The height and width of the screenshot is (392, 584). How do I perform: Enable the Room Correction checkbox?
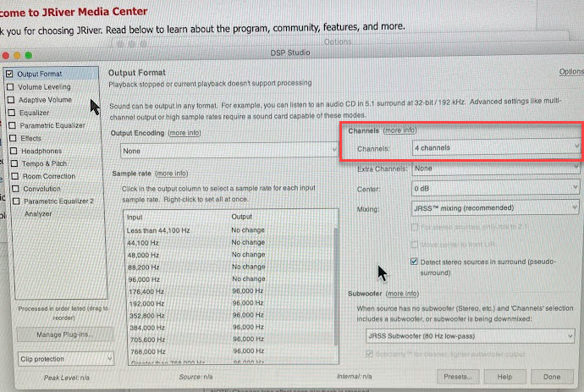coord(15,176)
